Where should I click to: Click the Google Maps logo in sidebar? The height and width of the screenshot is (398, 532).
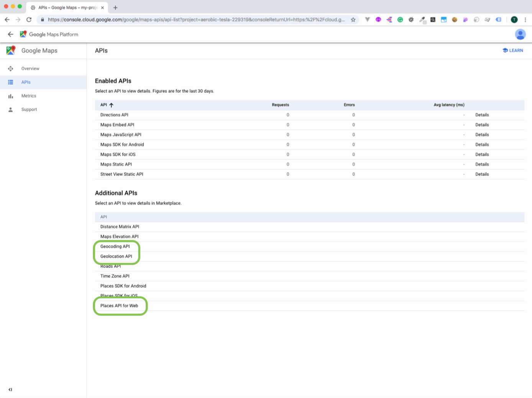[11, 50]
